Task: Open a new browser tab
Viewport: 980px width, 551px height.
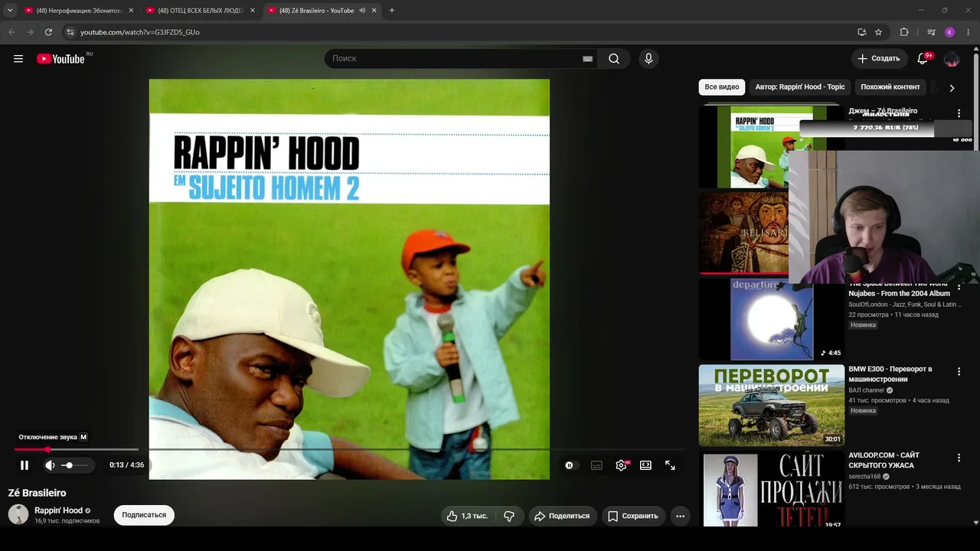Action: pos(392,11)
